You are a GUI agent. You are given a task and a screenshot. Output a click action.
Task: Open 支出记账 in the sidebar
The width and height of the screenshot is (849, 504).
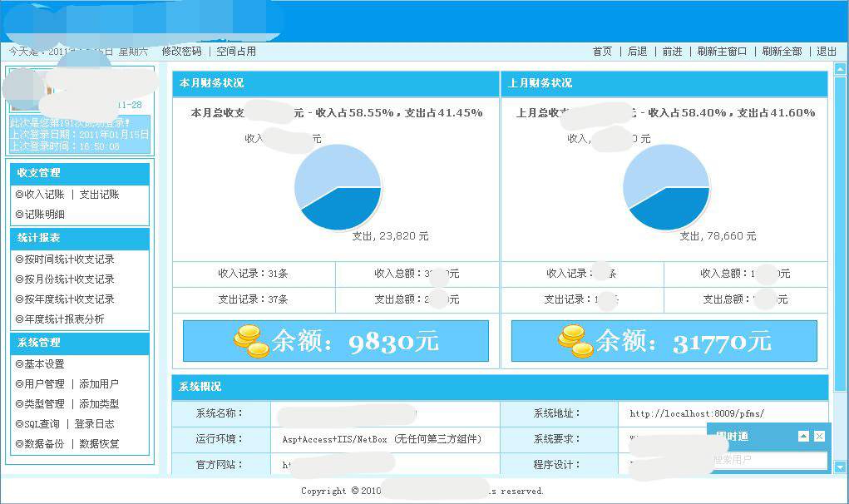click(99, 195)
